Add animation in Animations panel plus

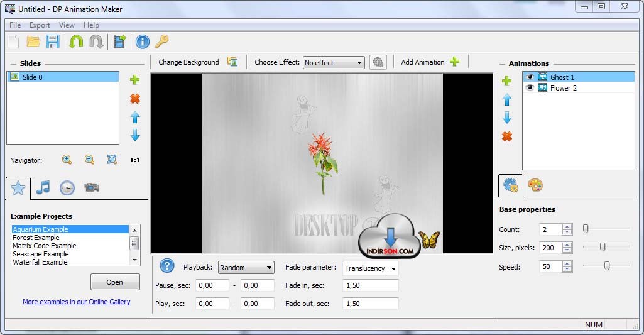click(x=507, y=80)
